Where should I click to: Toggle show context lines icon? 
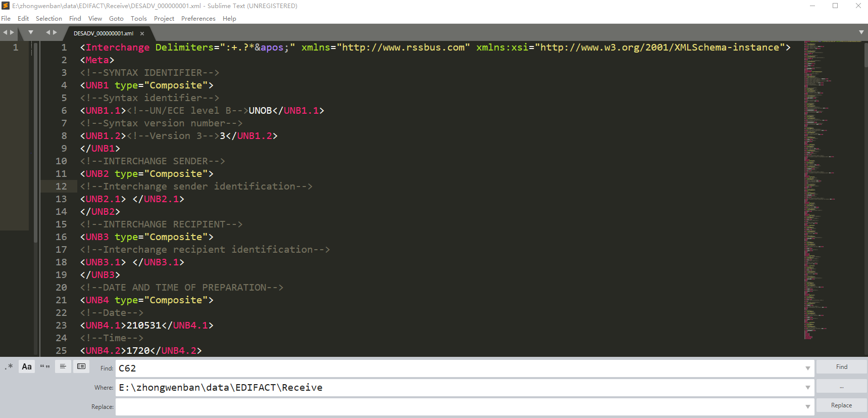coord(63,367)
